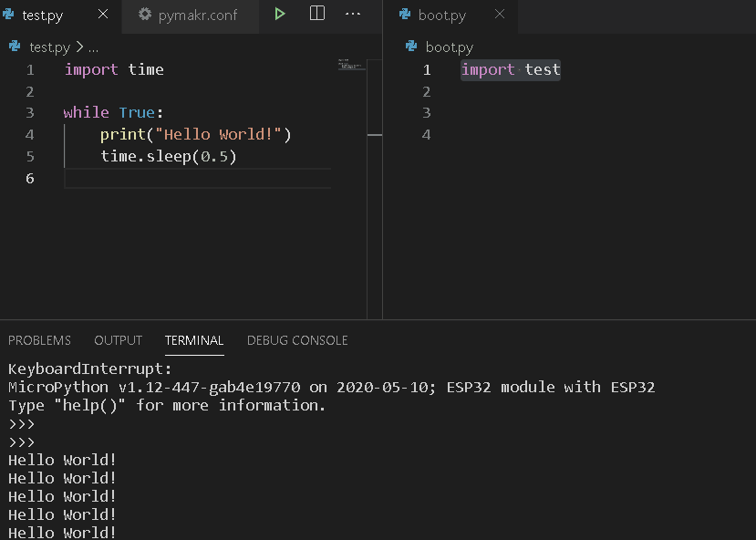Click the 'import test' line in boot.py
756x540 pixels.
point(511,70)
